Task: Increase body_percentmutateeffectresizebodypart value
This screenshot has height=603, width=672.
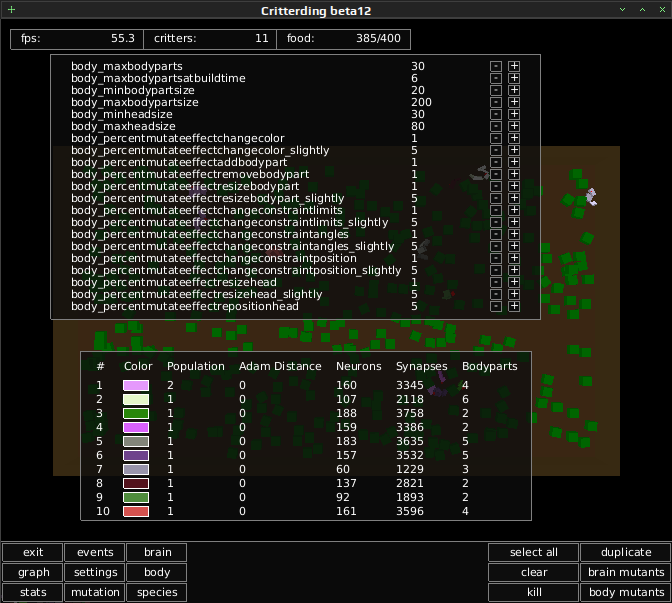Action: (x=514, y=186)
